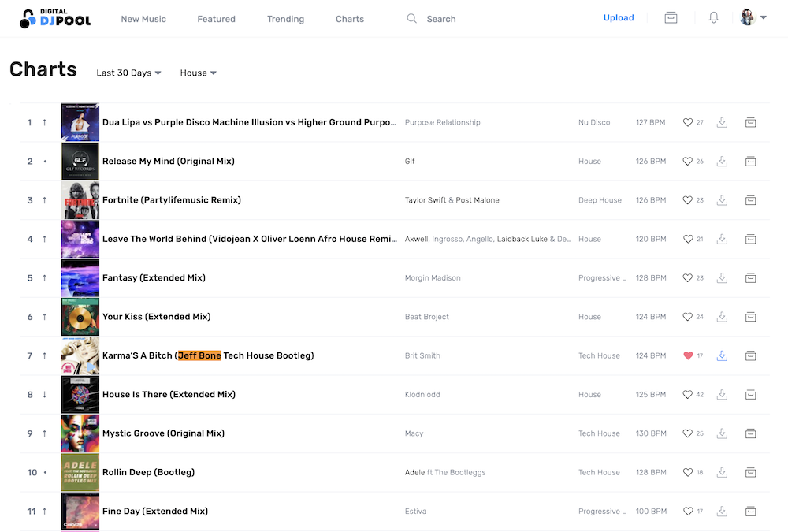This screenshot has width=788, height=532.
Task: Open the House genre dropdown
Action: click(198, 73)
